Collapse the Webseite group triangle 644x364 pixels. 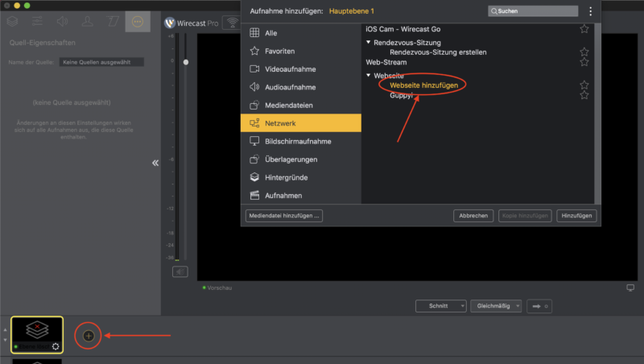pyautogui.click(x=369, y=75)
